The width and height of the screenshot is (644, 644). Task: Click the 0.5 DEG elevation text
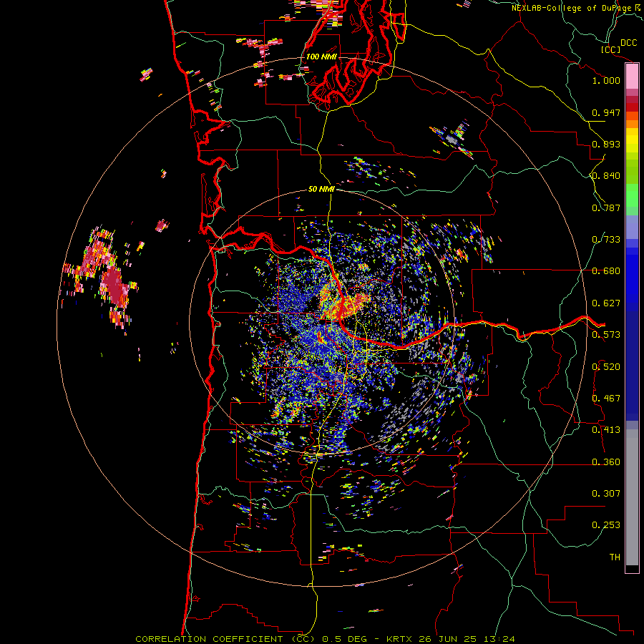coord(345,639)
